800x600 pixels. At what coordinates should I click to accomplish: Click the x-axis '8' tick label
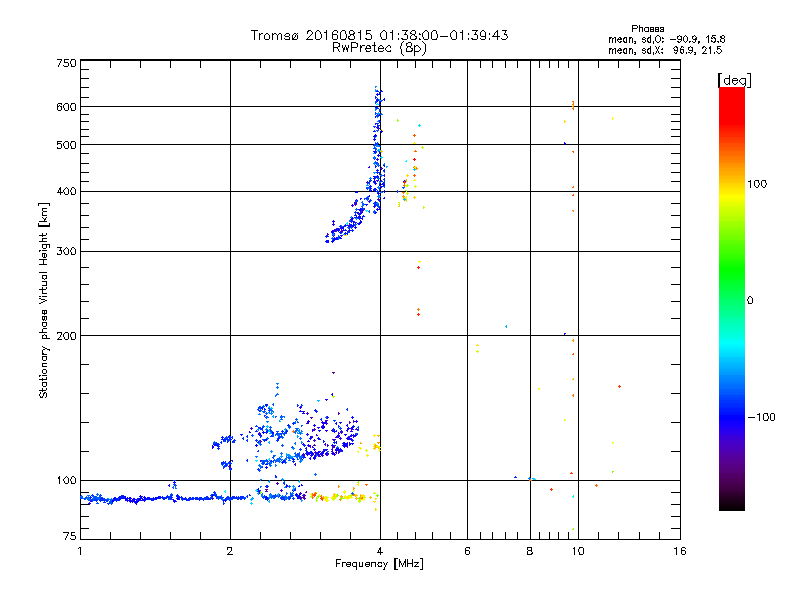[x=530, y=551]
